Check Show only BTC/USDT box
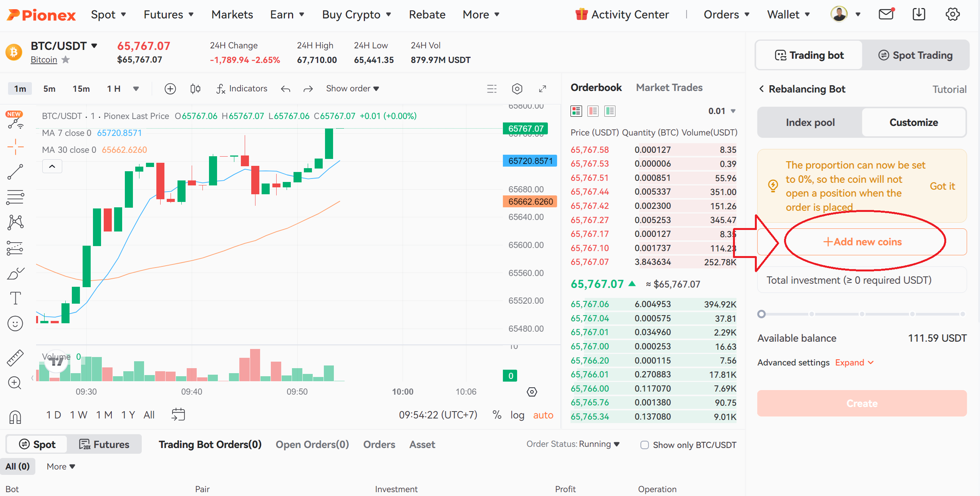Image resolution: width=980 pixels, height=496 pixels. 645,445
